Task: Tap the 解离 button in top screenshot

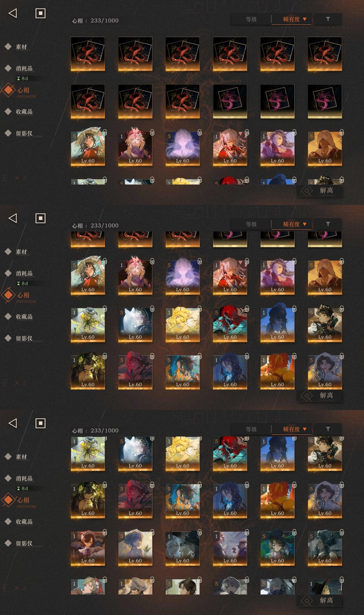Action: [x=319, y=190]
